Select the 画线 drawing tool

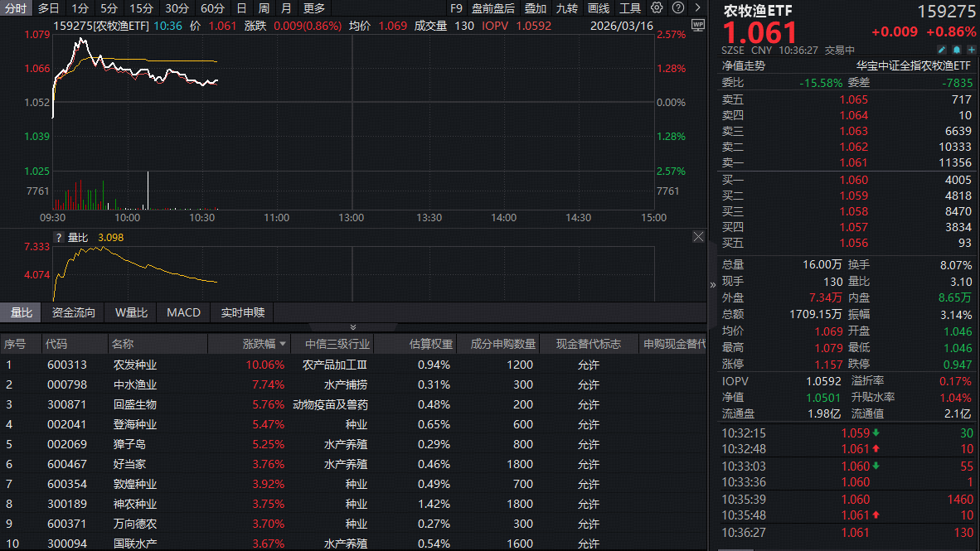[x=600, y=7]
